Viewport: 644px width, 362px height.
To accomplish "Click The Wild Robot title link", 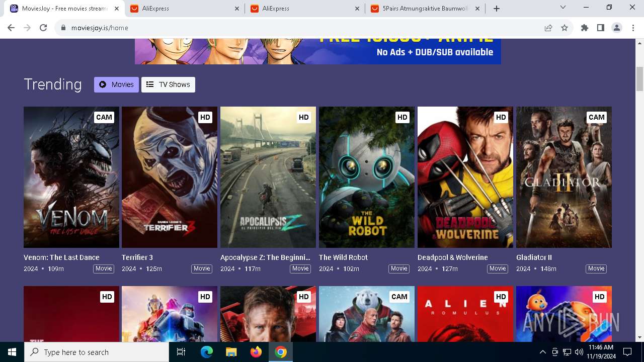I will [x=343, y=257].
